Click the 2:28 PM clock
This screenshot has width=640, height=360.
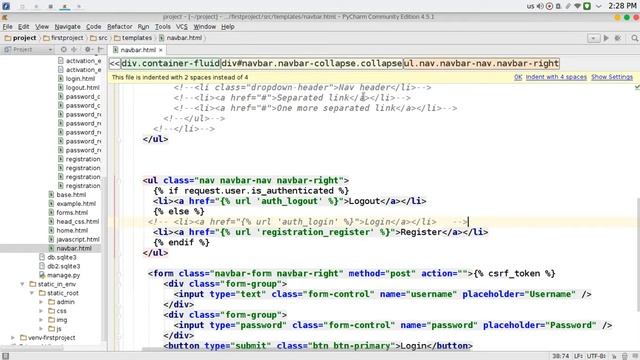[x=622, y=6]
